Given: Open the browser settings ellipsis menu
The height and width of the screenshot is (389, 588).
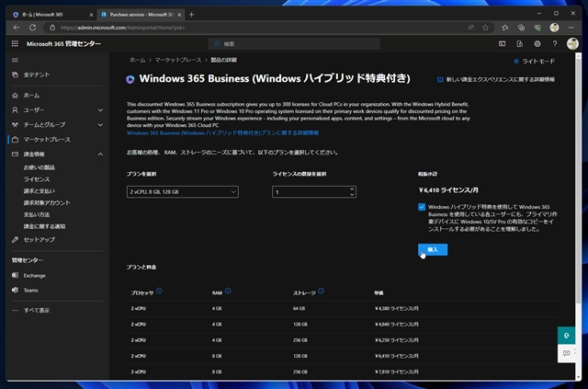Looking at the screenshot, I should pos(571,28).
